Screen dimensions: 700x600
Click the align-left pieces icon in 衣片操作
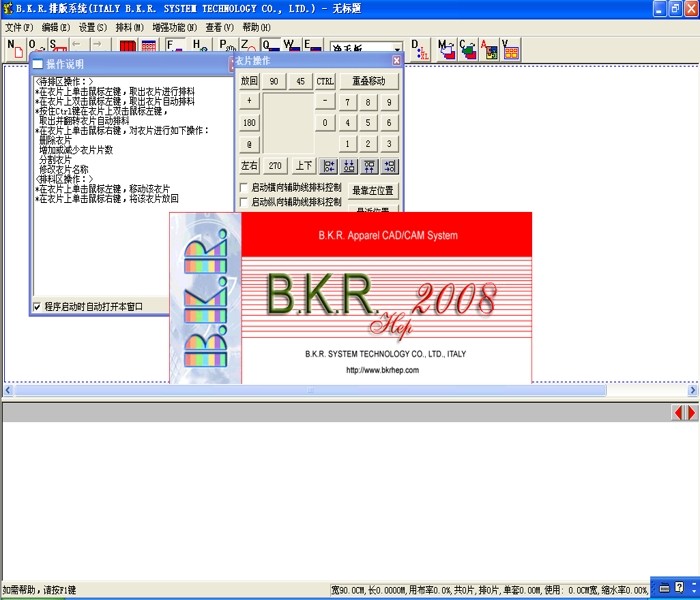pyautogui.click(x=329, y=166)
